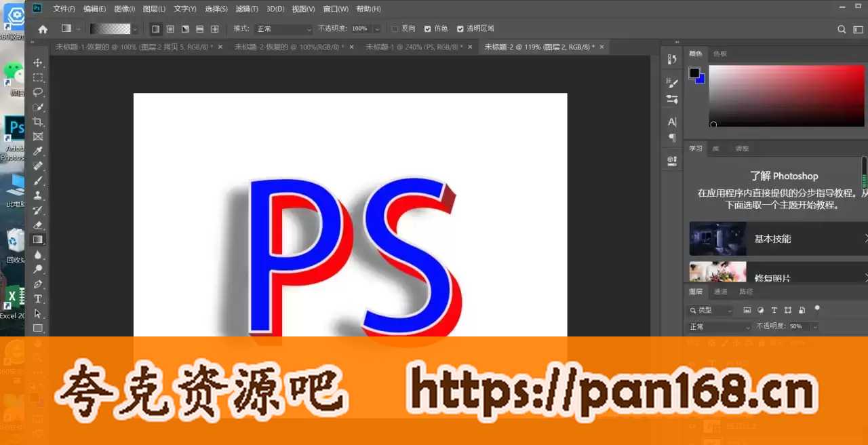The height and width of the screenshot is (445, 868).
Task: Open the 文件(F) menu
Action: pyautogui.click(x=64, y=9)
